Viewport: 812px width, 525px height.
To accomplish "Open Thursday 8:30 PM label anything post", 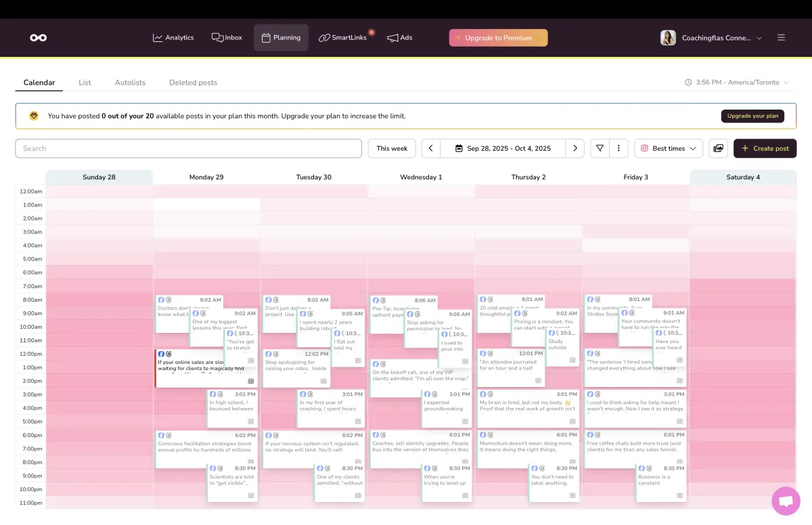I will click(x=554, y=482).
